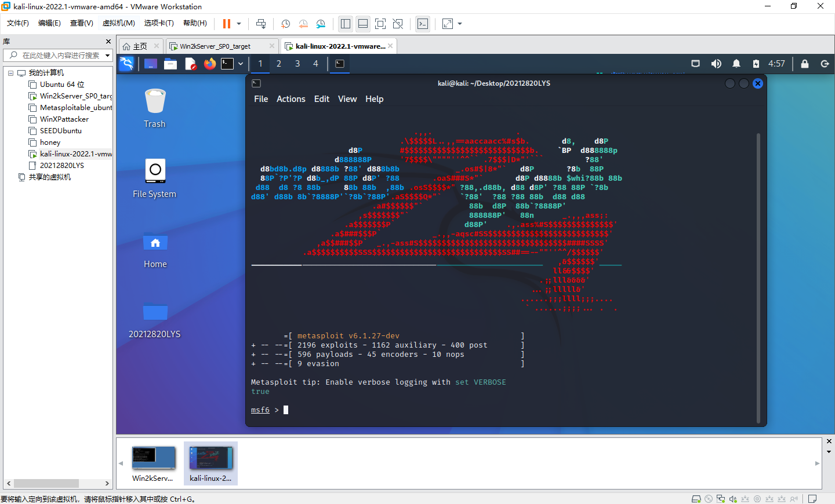The height and width of the screenshot is (504, 835).
Task: Toggle the library sidebar panel view
Action: (346, 24)
